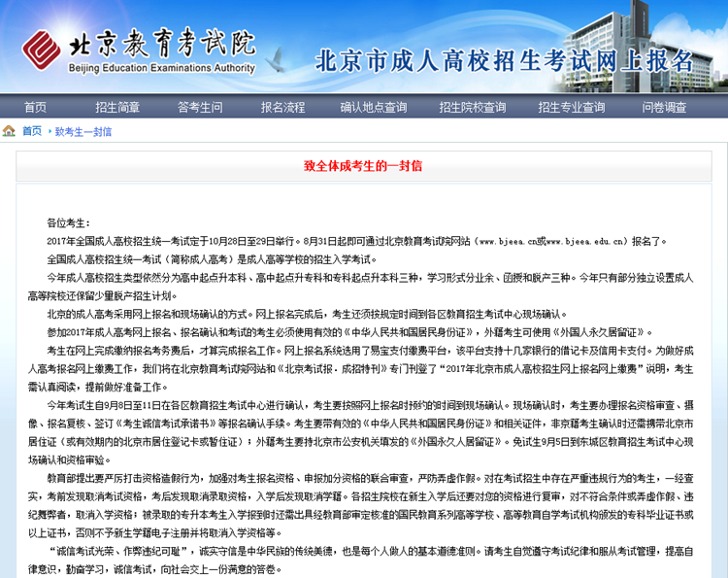Screen dimensions: 728x578
Task: Open the 招生专业查询 navigation item
Action: coord(573,107)
